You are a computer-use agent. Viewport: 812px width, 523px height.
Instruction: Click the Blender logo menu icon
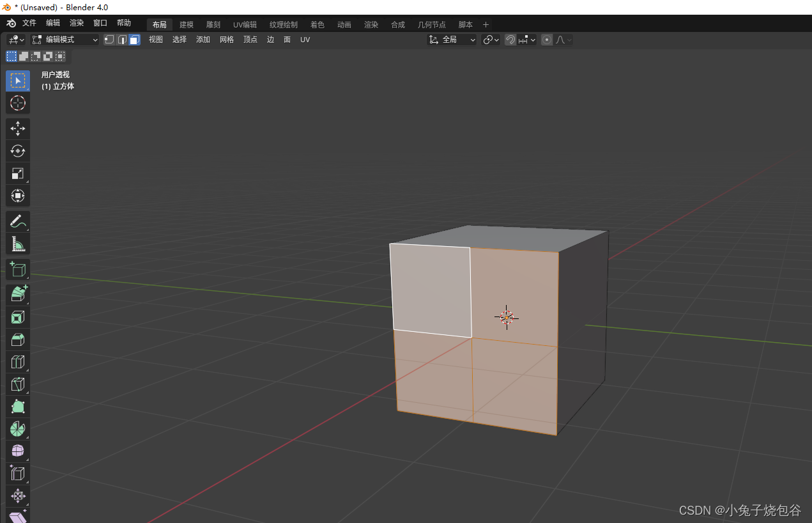11,24
